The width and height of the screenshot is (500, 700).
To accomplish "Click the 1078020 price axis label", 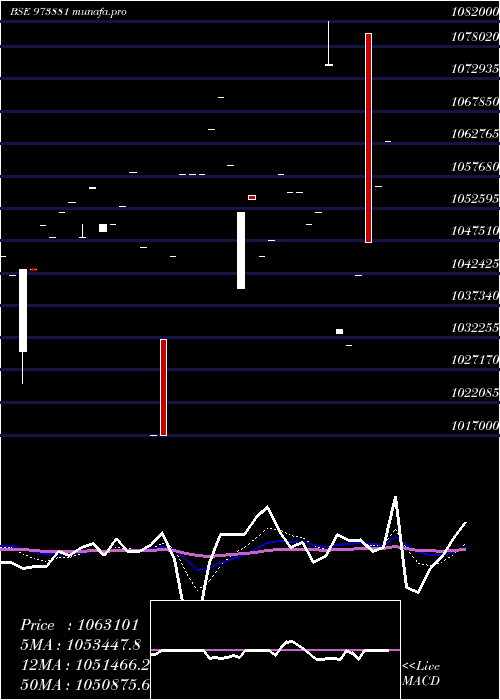I will [476, 37].
